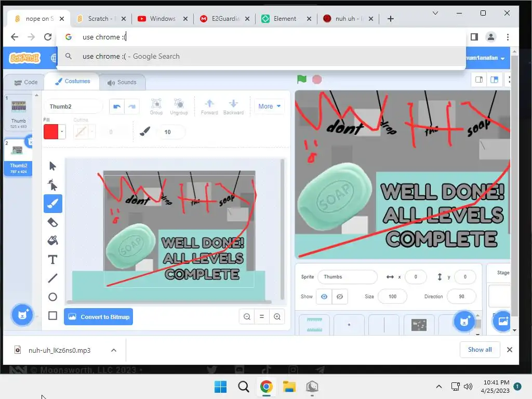
Task: Click Show all downloads
Action: pyautogui.click(x=480, y=350)
